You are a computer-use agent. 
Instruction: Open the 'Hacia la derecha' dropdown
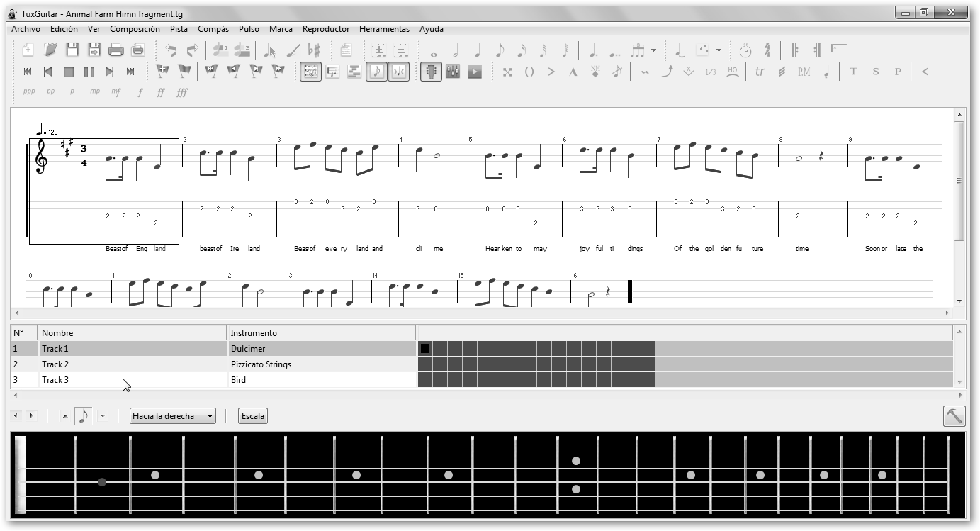173,416
